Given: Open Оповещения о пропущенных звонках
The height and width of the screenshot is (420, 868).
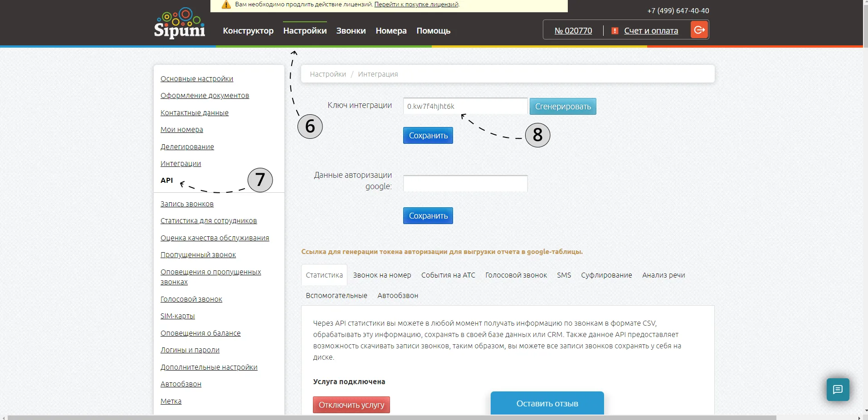Looking at the screenshot, I should (211, 277).
